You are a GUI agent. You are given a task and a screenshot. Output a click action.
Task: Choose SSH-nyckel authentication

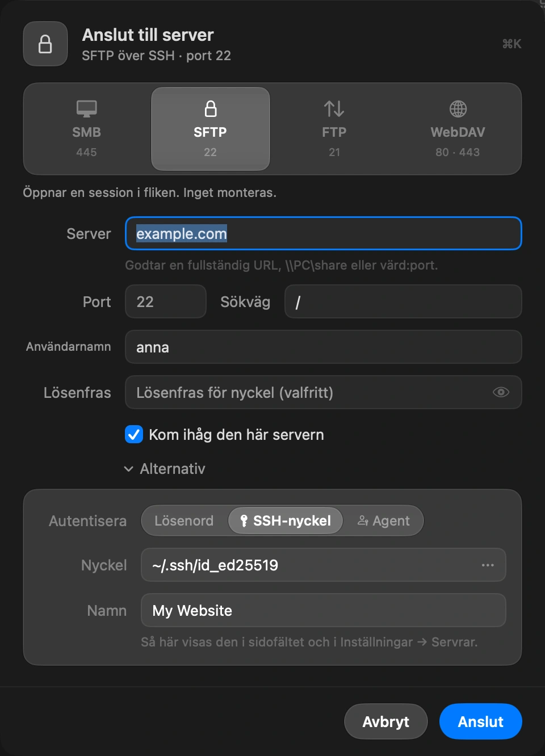286,520
